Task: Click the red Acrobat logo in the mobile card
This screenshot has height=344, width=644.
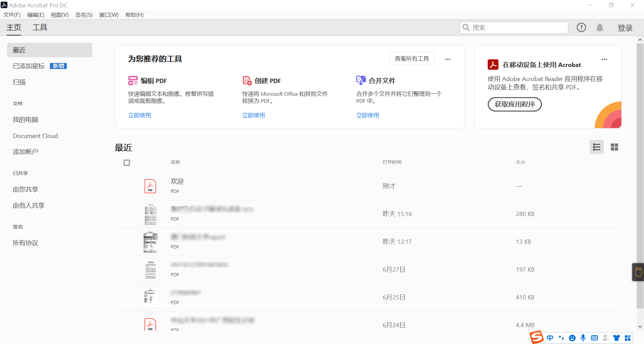Action: [493, 64]
